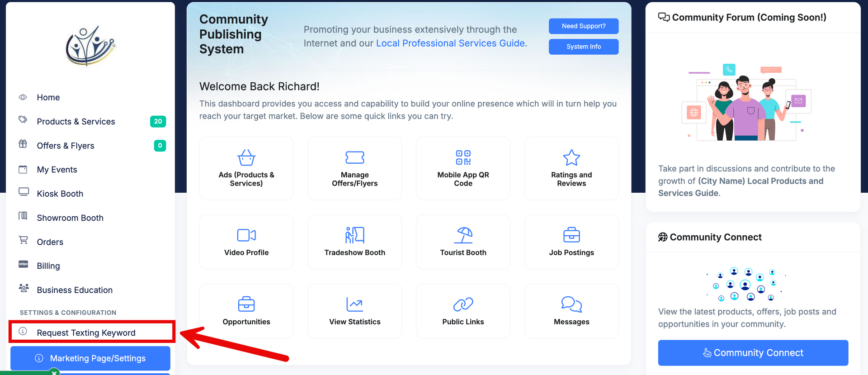868x375 pixels.
Task: Open Ads (Products & Services) basket icon
Action: (246, 157)
